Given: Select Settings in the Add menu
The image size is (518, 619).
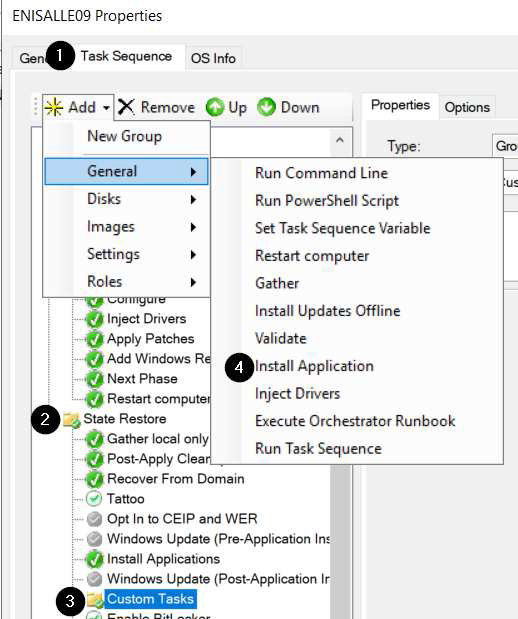Looking at the screenshot, I should coord(126,254).
